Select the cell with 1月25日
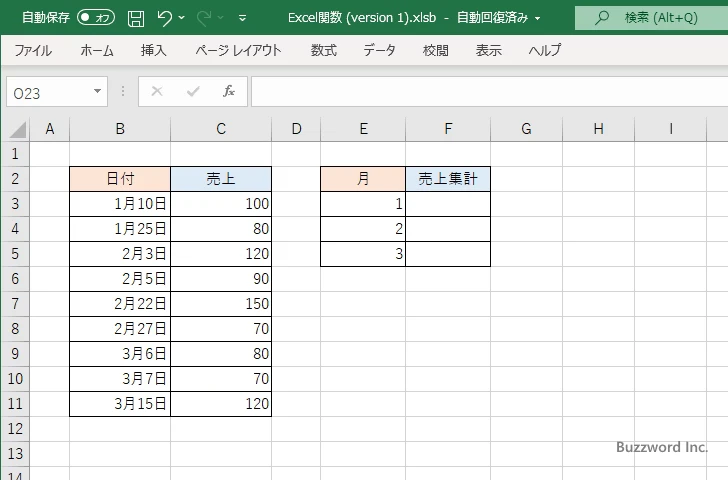 [120, 229]
